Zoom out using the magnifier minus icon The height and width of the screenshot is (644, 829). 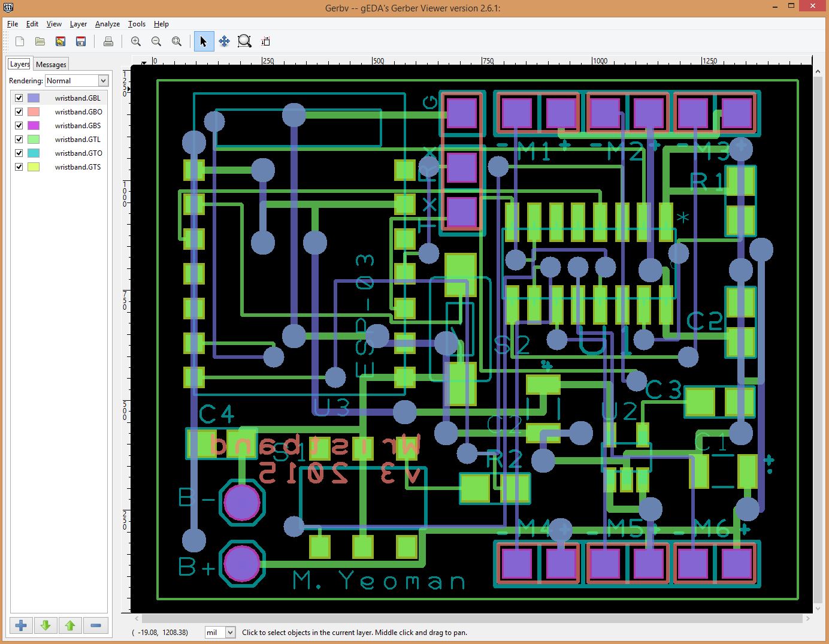[x=156, y=41]
